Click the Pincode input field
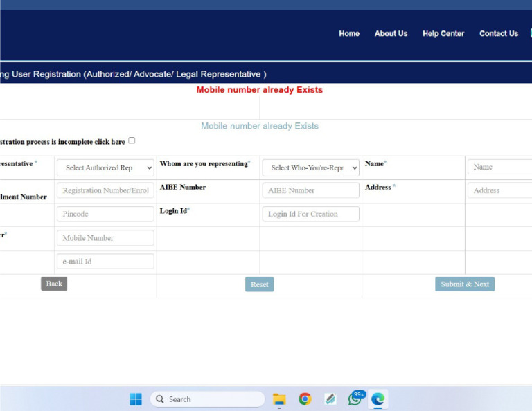The width and height of the screenshot is (532, 411). pyautogui.click(x=105, y=214)
